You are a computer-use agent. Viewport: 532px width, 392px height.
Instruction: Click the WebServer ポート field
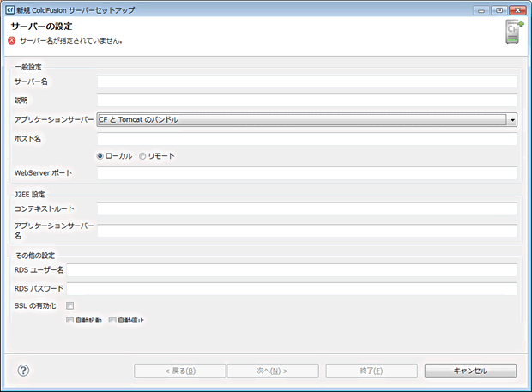307,173
